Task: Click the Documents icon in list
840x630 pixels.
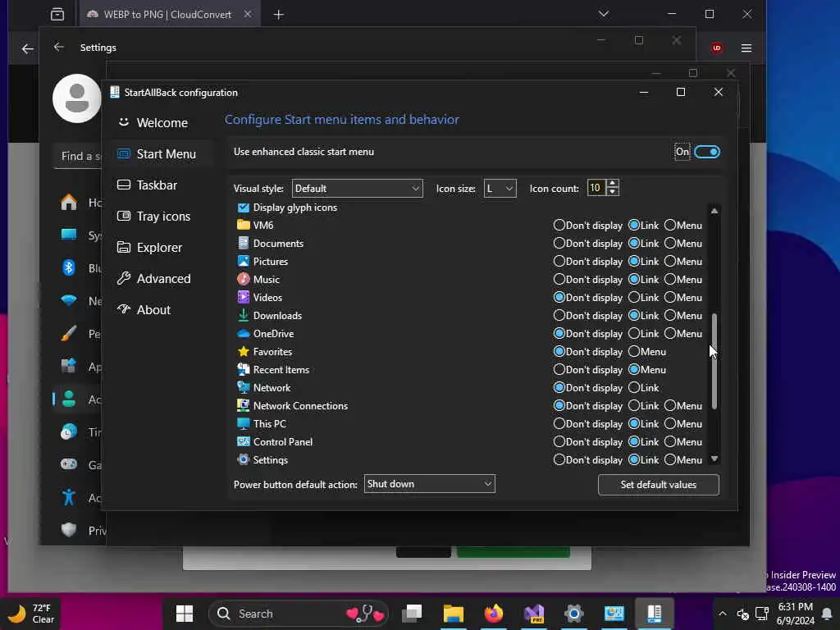Action: click(243, 243)
